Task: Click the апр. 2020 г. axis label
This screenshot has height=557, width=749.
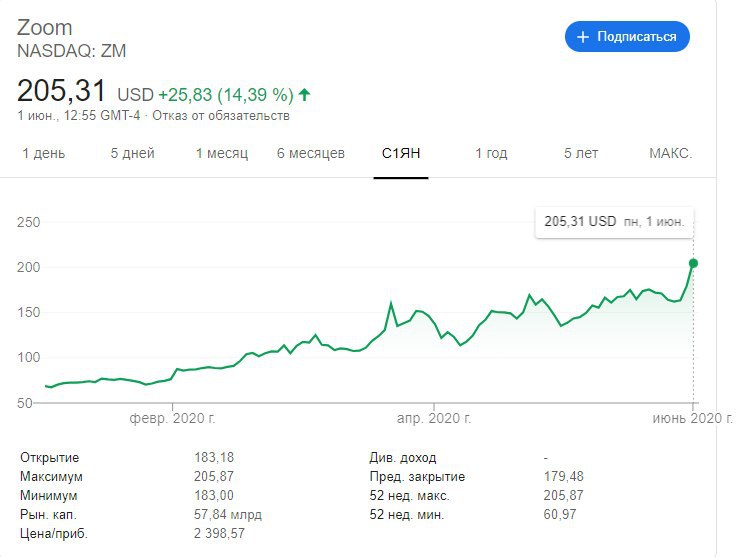Action: click(434, 417)
